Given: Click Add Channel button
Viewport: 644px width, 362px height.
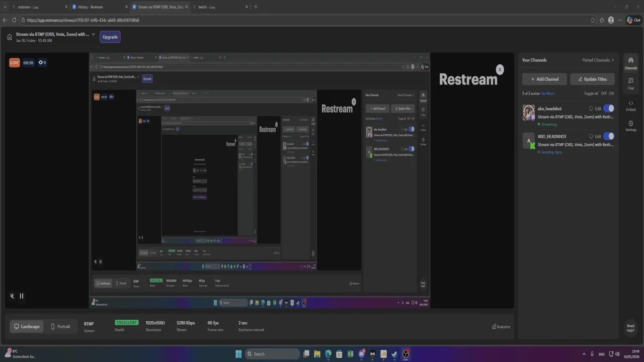Looking at the screenshot, I should click(544, 79).
